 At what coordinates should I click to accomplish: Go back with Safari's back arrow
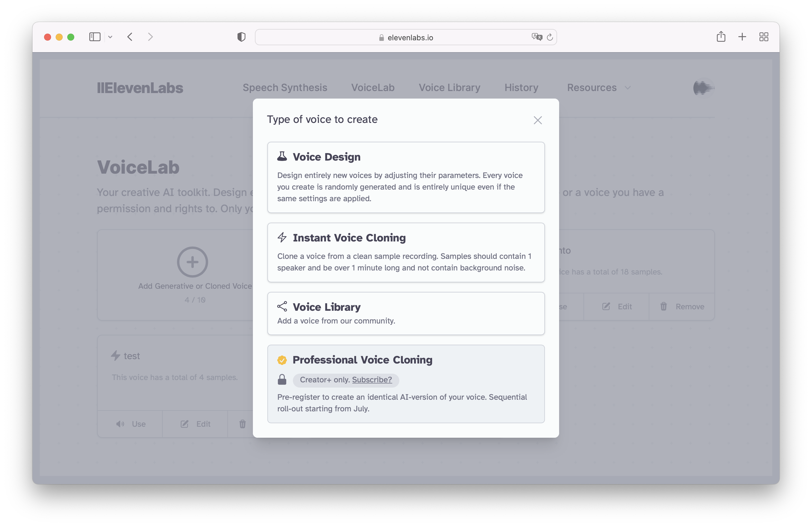point(130,37)
